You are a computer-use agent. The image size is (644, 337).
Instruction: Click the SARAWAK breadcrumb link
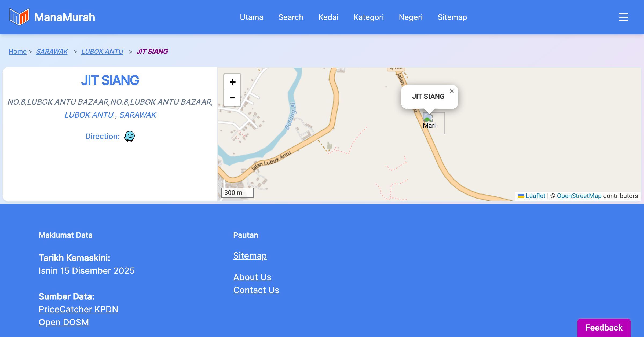[52, 51]
